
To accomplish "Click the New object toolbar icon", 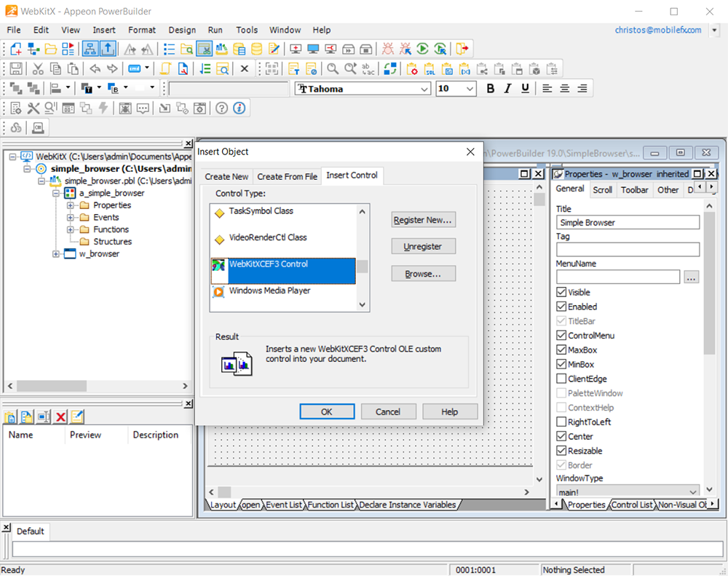I will (16, 49).
